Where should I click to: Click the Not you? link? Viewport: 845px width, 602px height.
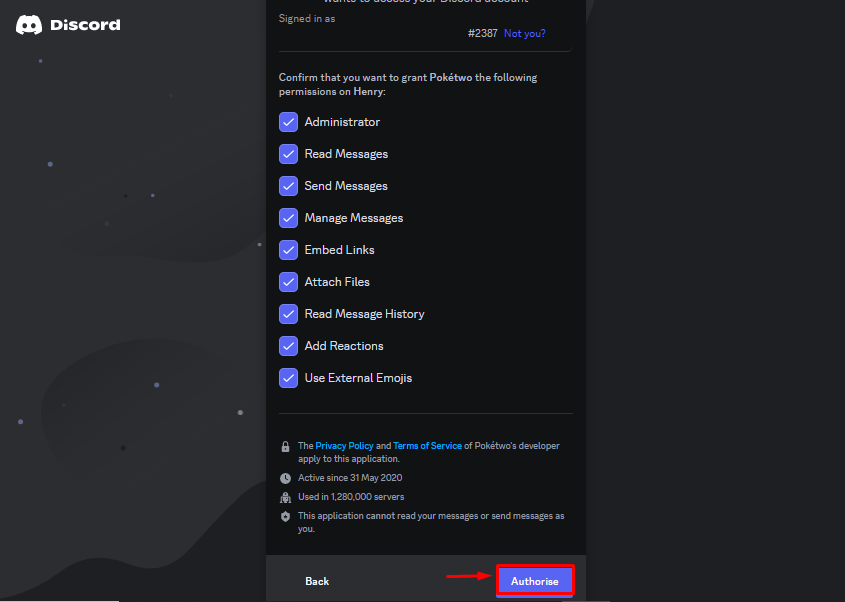(x=524, y=33)
